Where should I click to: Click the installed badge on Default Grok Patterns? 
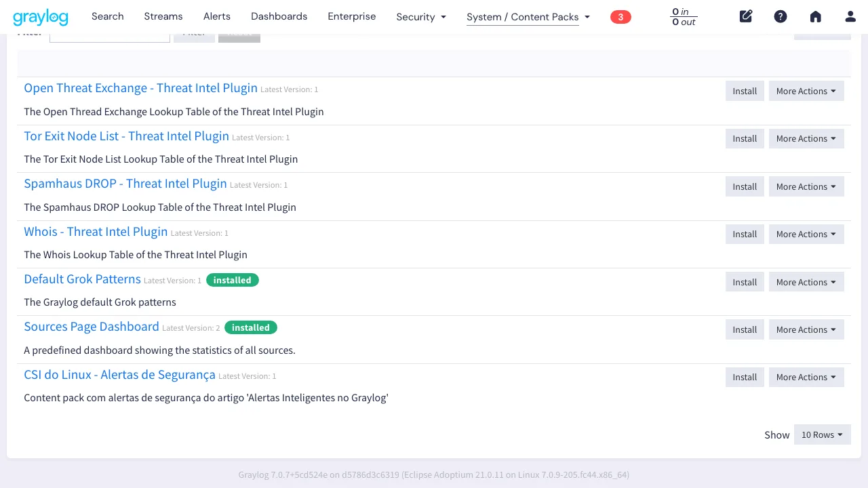(233, 280)
